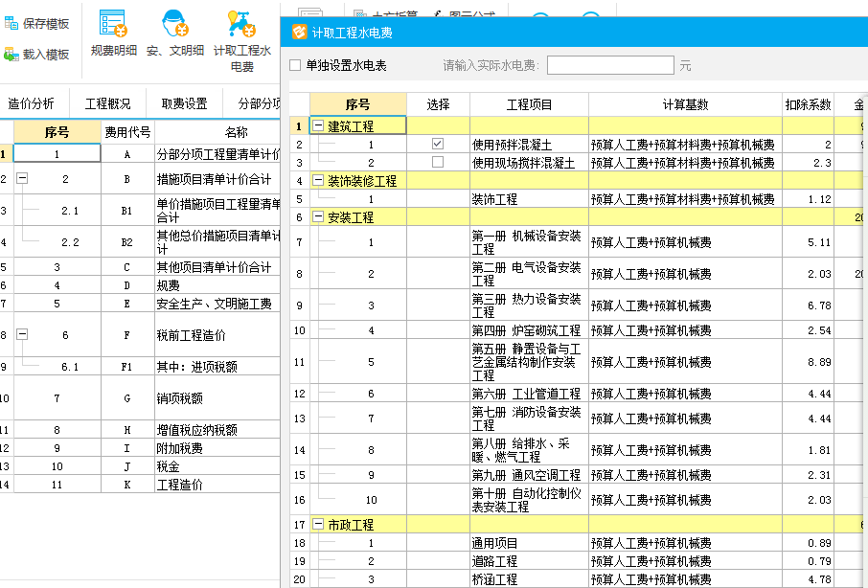The image size is (868, 588).
Task: Click the 工程项目 column header
Action: click(529, 104)
